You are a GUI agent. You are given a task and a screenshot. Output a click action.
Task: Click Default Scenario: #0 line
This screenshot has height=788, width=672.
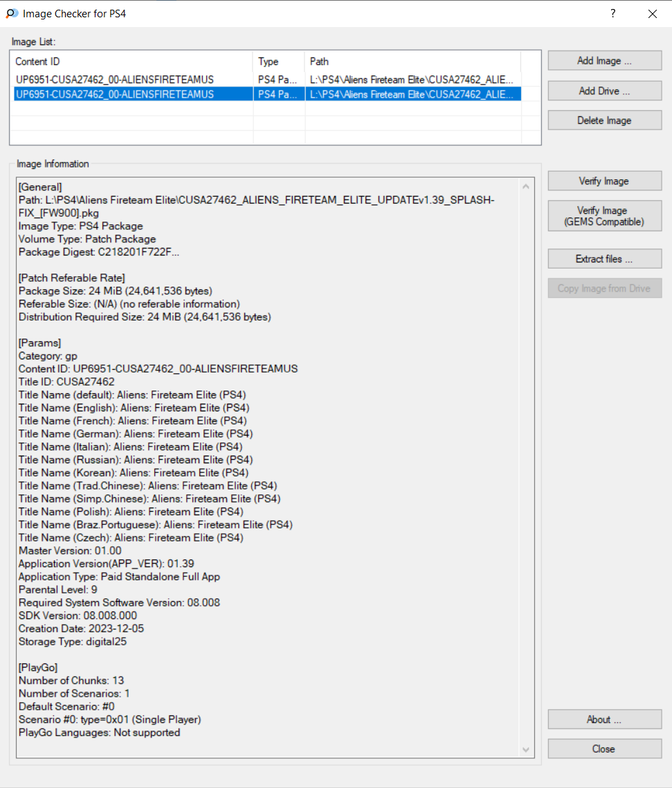coord(67,706)
